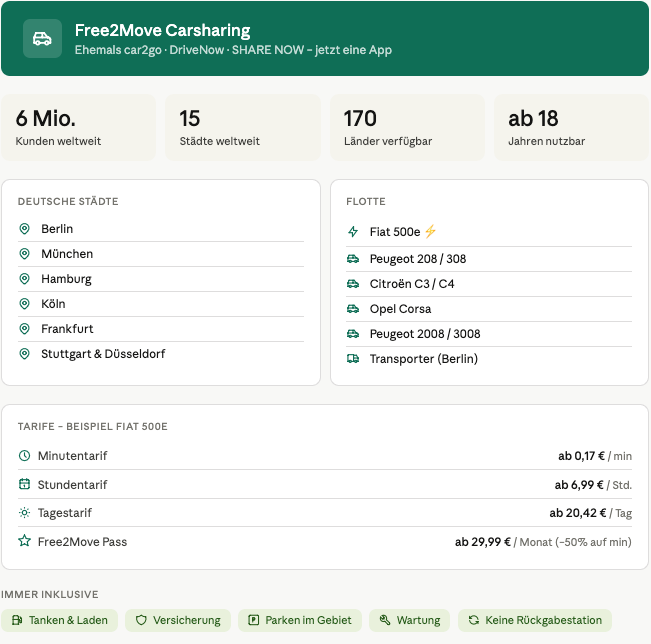Select the Tanken & Laden chip label
The image size is (651, 644).
(68, 620)
